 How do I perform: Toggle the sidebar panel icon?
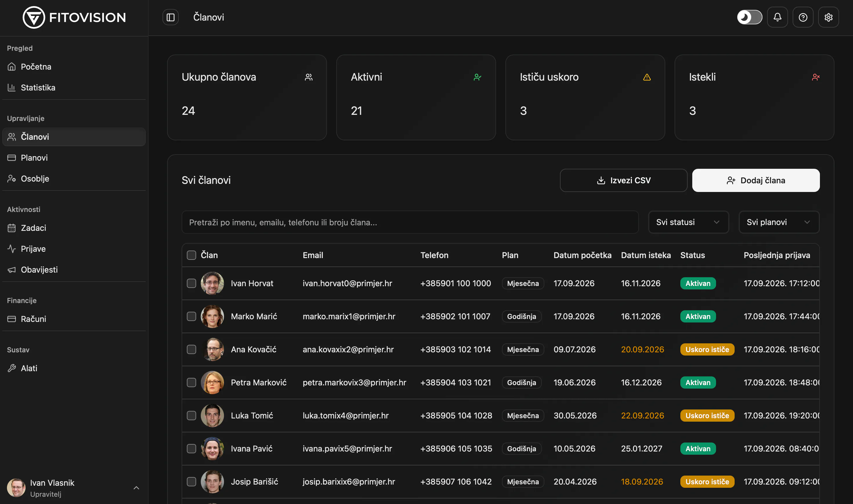pos(171,17)
